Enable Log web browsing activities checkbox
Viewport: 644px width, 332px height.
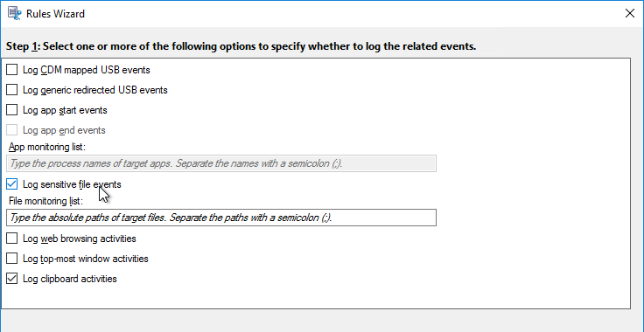[x=12, y=239]
